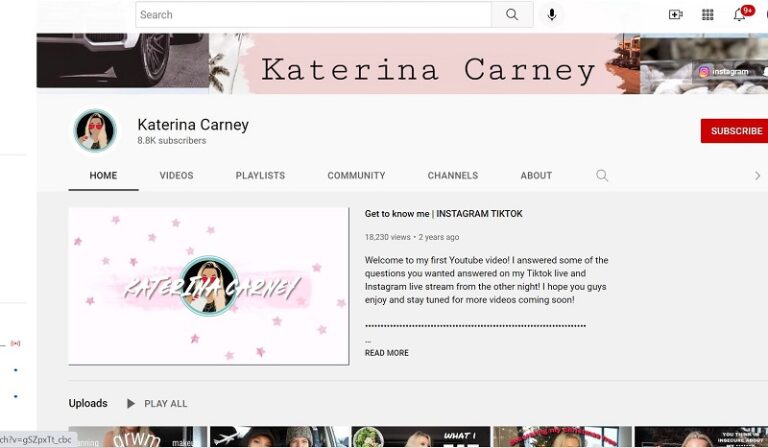Viewport: 768px width, 448px height.
Task: Focus the Search input field
Action: click(x=313, y=15)
